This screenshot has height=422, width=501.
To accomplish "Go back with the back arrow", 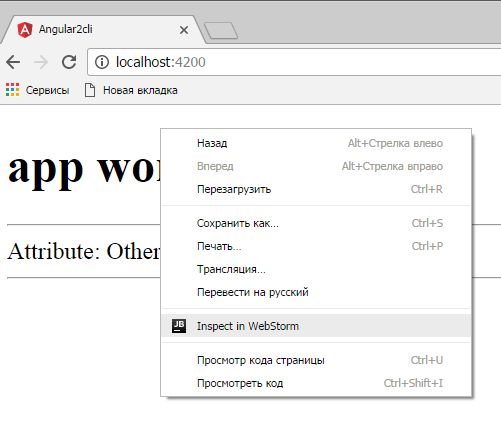I will click(13, 62).
